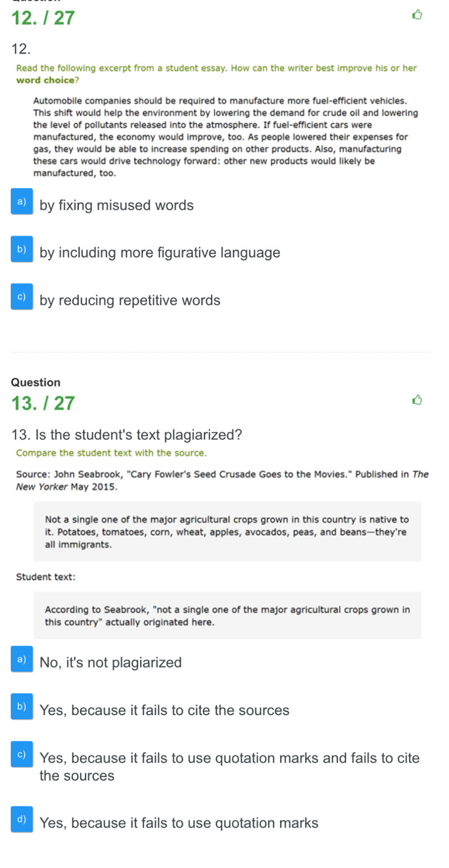Choose 'Yes, because it fails to use quotation marks'
Screen dimensions: 449x868
point(179,823)
